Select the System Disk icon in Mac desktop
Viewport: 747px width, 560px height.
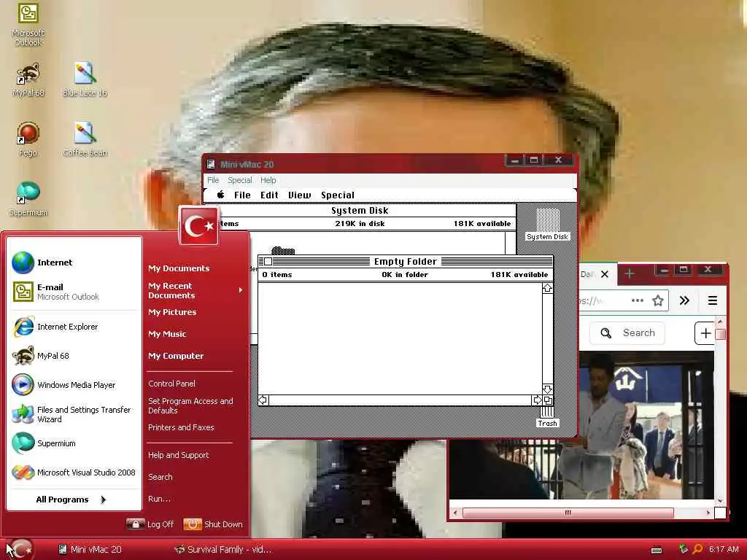pyautogui.click(x=547, y=225)
